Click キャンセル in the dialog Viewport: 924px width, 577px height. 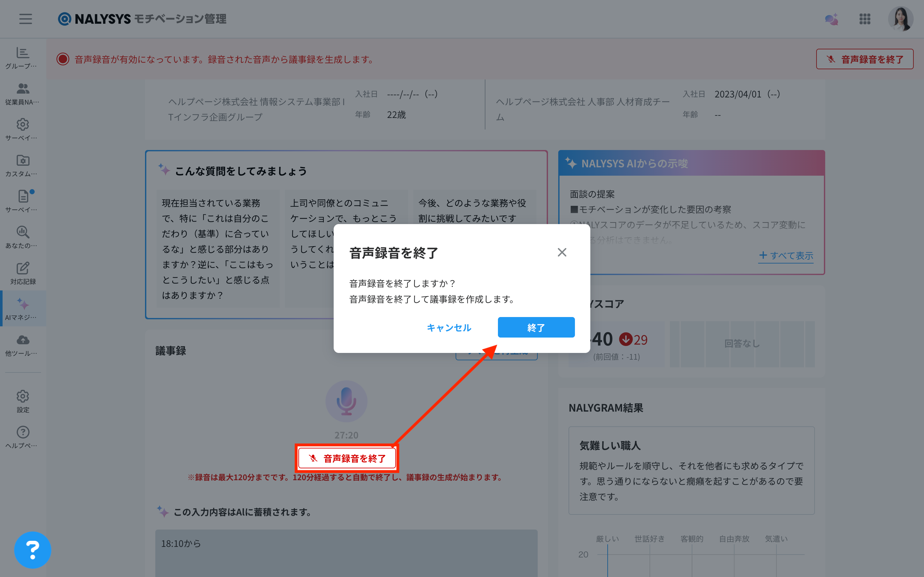coord(449,327)
